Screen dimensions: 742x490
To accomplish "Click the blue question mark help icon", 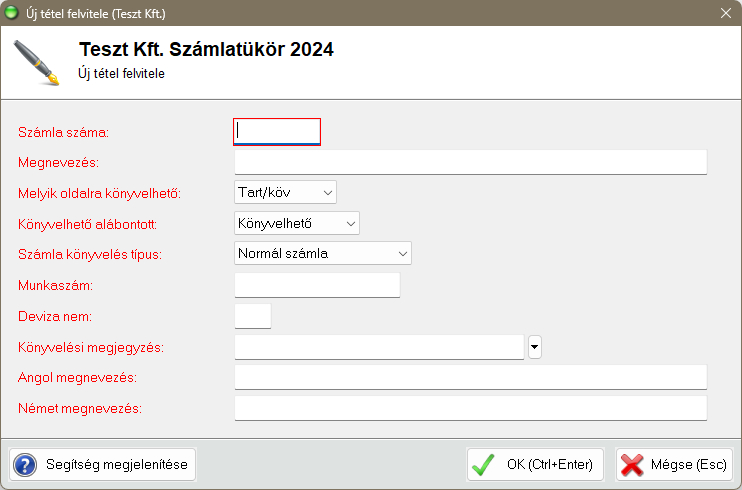I will tap(25, 464).
